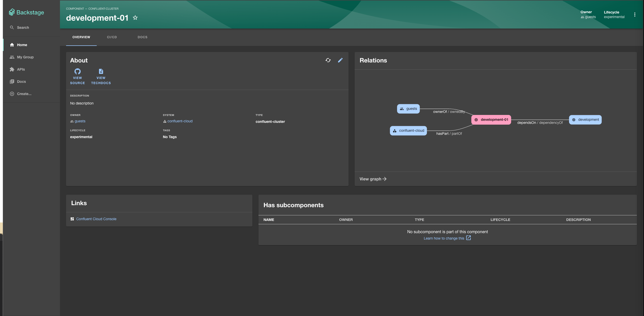The image size is (644, 316).
Task: Sort subcomponents by OWNER column
Action: tap(346, 220)
